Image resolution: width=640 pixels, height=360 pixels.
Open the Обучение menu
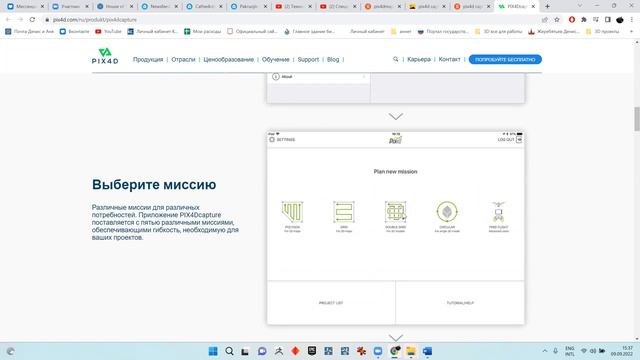click(276, 60)
